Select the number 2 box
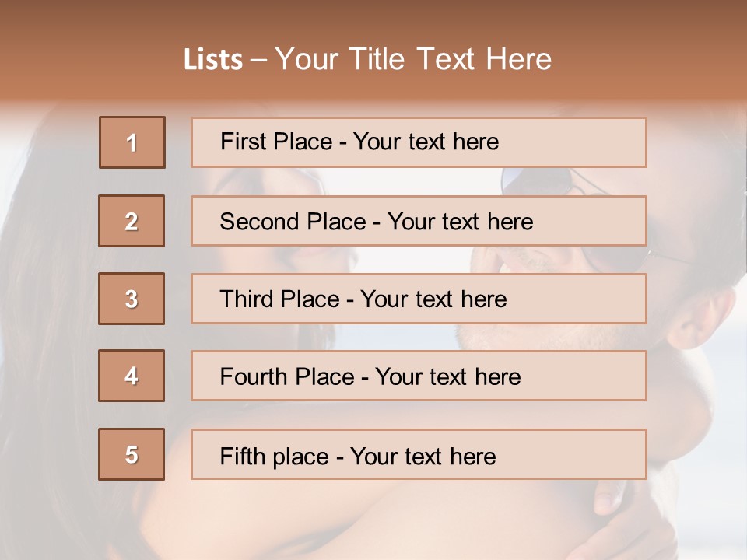Screen dimensions: 747x560 coord(132,221)
